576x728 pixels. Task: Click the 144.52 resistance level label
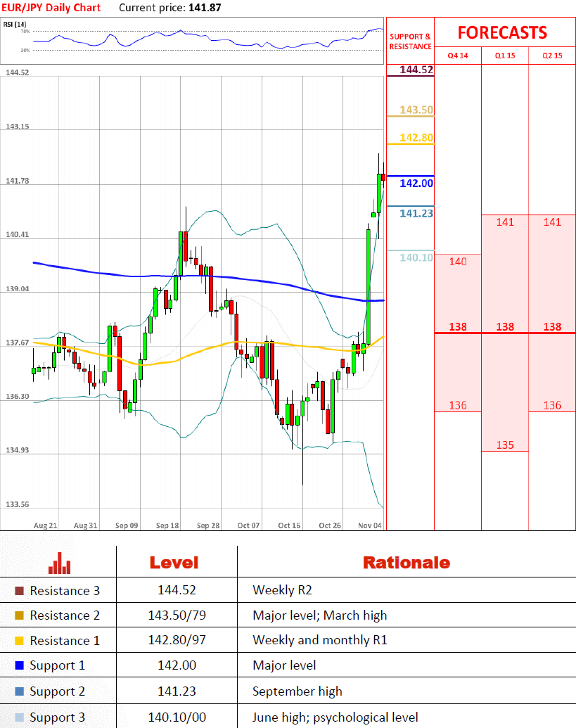(x=416, y=70)
